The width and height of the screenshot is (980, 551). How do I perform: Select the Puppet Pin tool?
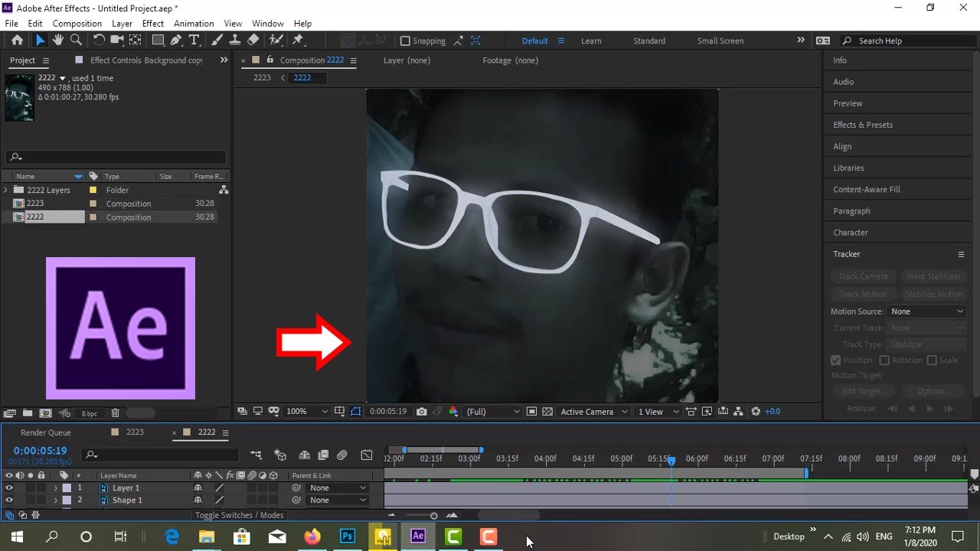click(x=299, y=41)
